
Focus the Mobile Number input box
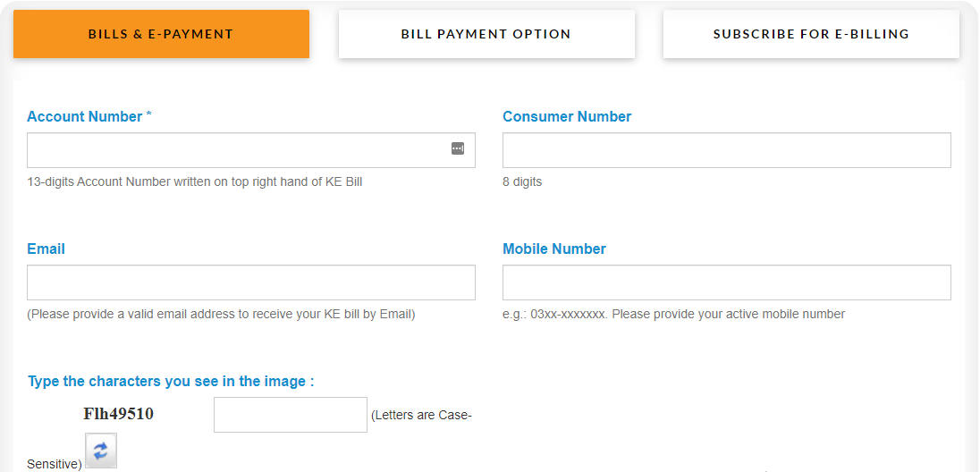pyautogui.click(x=727, y=282)
